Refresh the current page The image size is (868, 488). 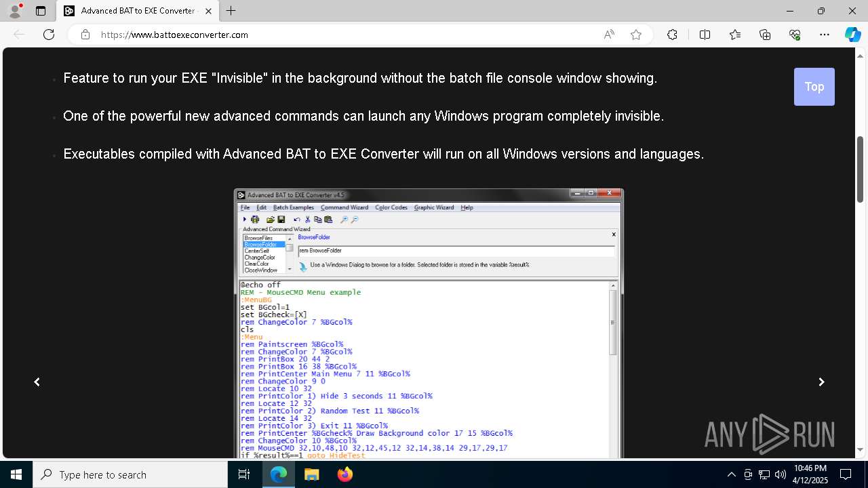click(x=49, y=35)
